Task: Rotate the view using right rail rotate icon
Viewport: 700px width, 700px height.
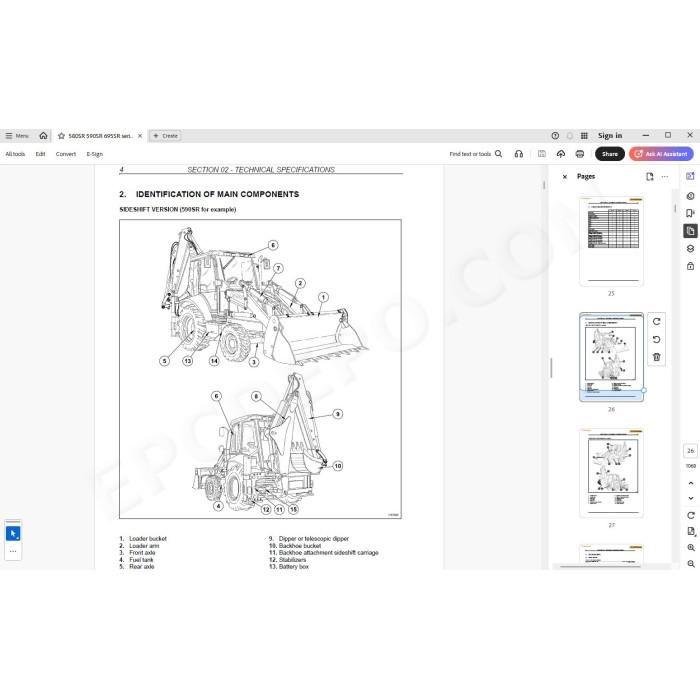Action: [x=691, y=516]
